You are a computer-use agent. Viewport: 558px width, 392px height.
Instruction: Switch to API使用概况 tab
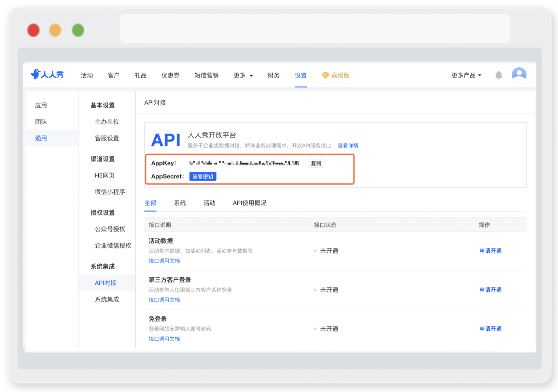pos(250,203)
